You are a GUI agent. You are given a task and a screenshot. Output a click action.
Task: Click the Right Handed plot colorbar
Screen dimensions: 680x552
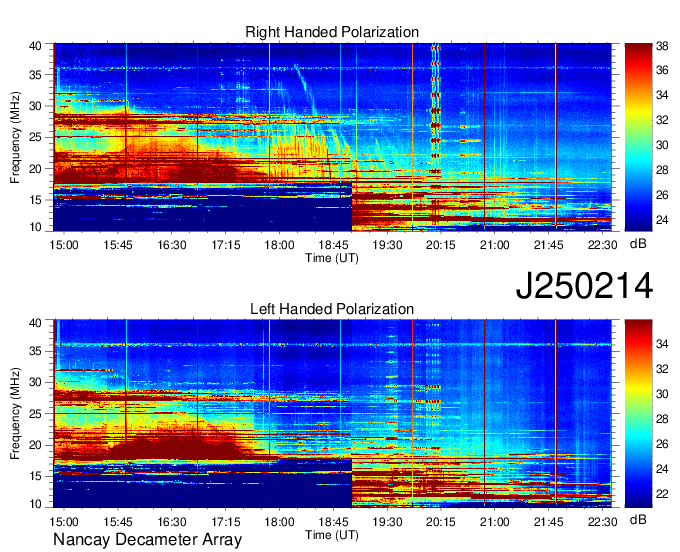638,137
